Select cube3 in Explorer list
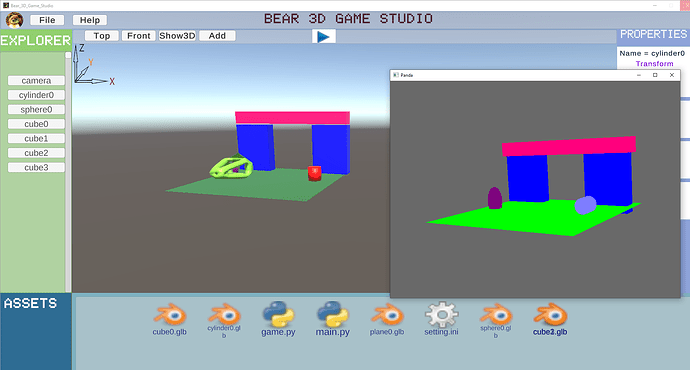 pos(37,168)
